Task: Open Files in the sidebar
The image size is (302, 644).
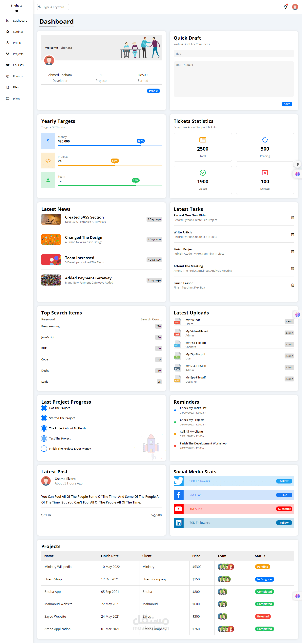Action: (x=16, y=87)
